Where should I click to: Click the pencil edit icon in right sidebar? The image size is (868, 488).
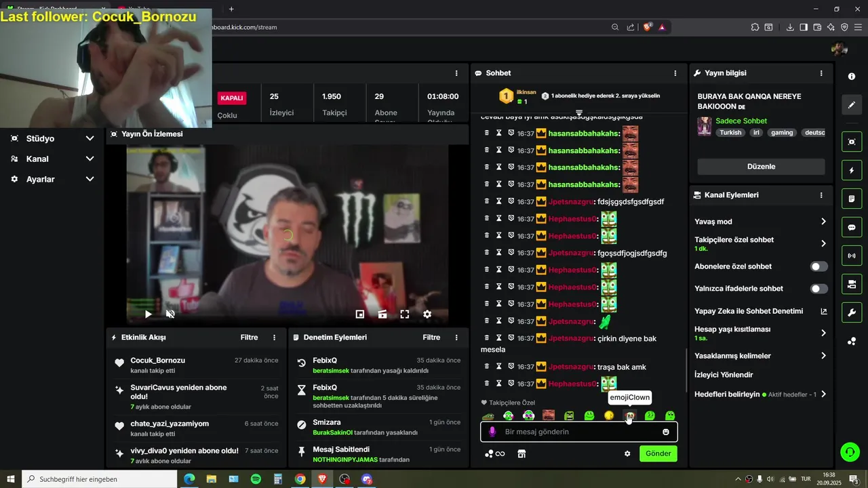(852, 105)
